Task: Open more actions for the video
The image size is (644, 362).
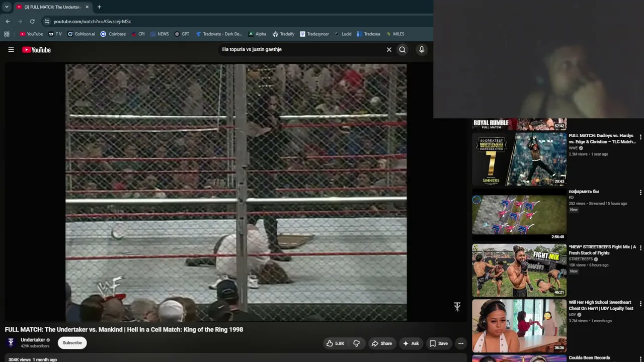Action: click(461, 343)
